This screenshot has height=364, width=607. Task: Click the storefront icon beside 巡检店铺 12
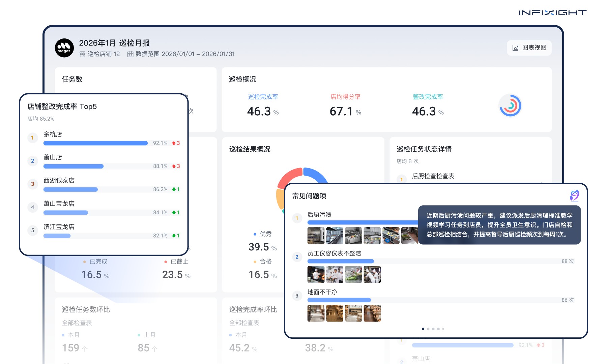pyautogui.click(x=82, y=54)
